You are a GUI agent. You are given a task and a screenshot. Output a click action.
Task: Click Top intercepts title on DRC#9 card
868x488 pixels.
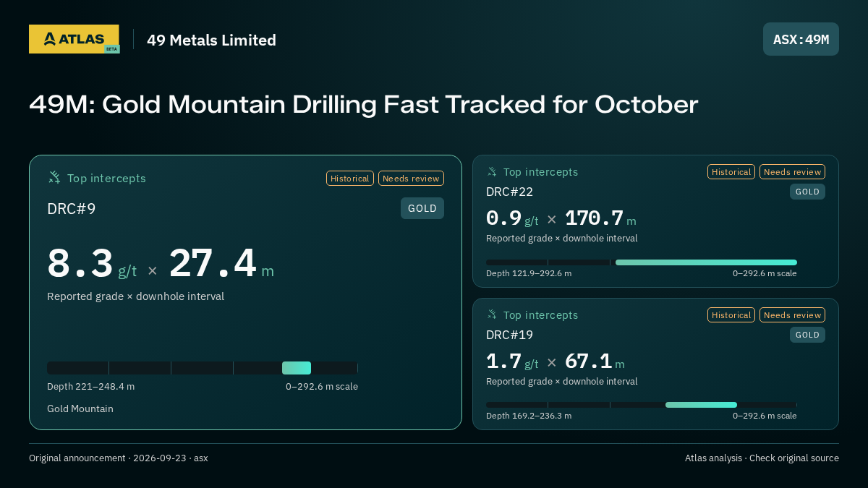point(106,178)
